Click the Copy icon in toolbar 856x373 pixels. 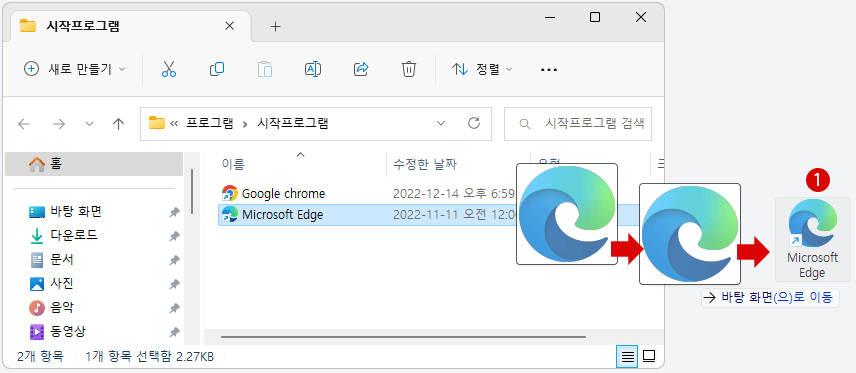click(x=217, y=69)
